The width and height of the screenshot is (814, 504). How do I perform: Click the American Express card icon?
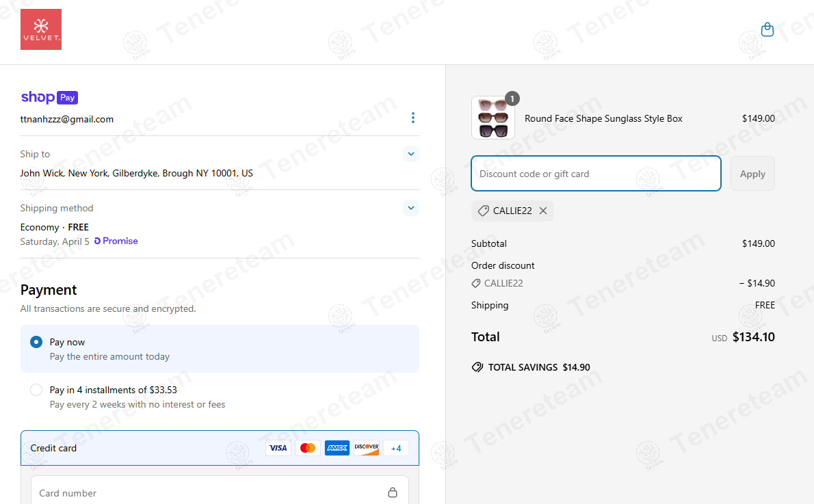(x=337, y=448)
